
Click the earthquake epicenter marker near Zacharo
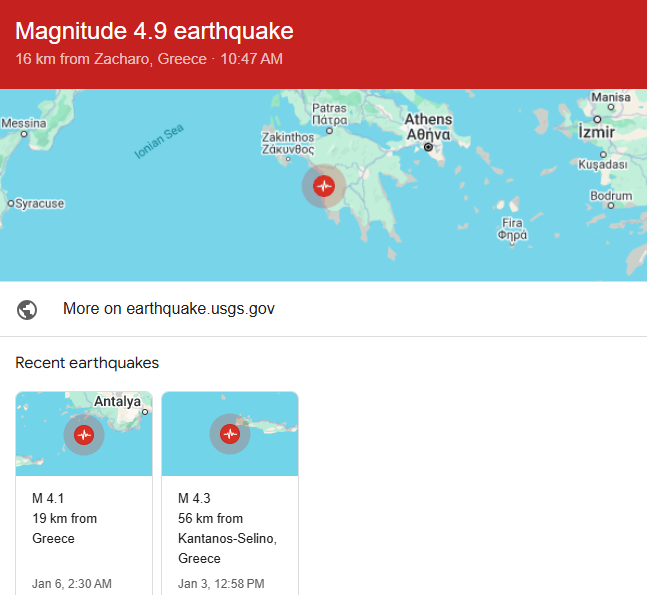[x=323, y=185]
